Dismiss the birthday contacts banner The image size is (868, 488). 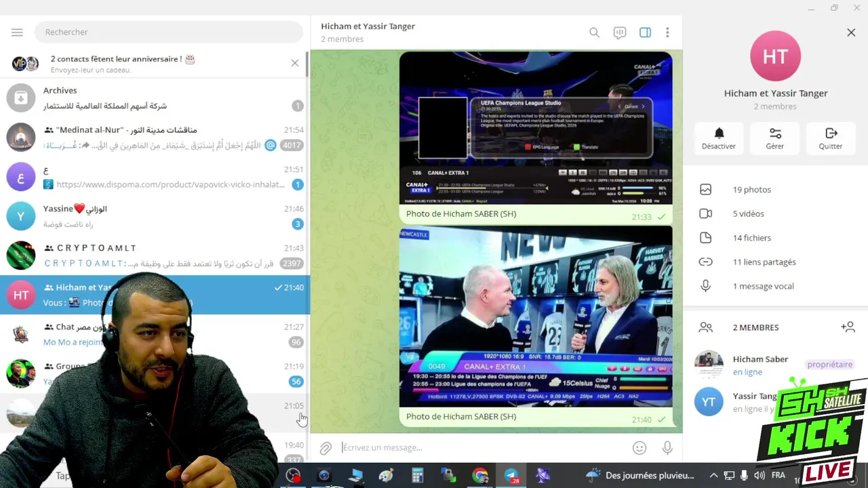tap(294, 63)
